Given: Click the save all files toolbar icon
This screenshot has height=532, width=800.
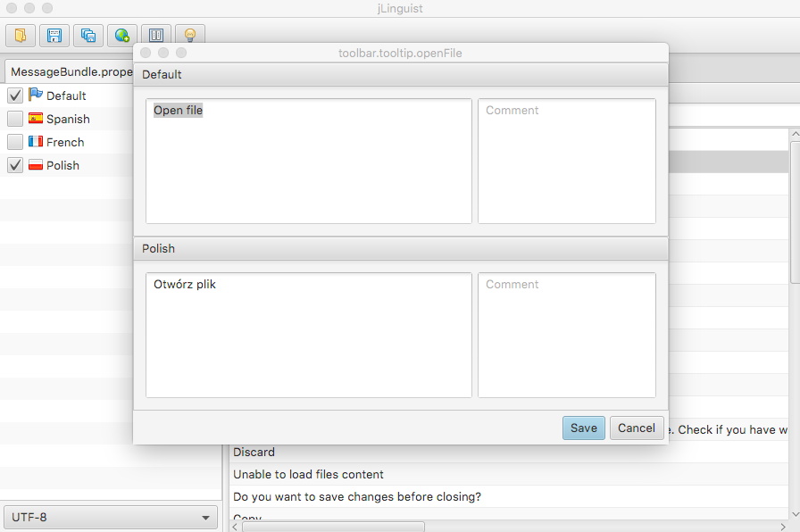Looking at the screenshot, I should coord(88,35).
